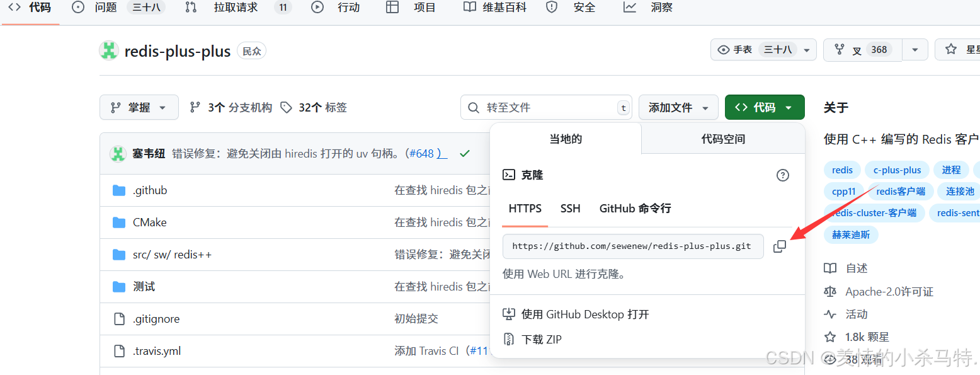Viewport: 980px width, 375px height.
Task: Click the CMake folder icon
Action: pyautogui.click(x=119, y=222)
